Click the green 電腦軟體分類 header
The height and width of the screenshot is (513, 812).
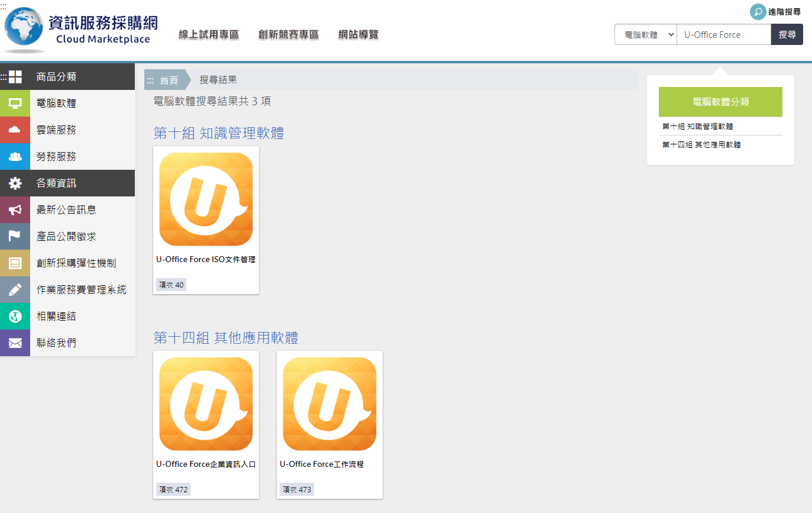(720, 102)
